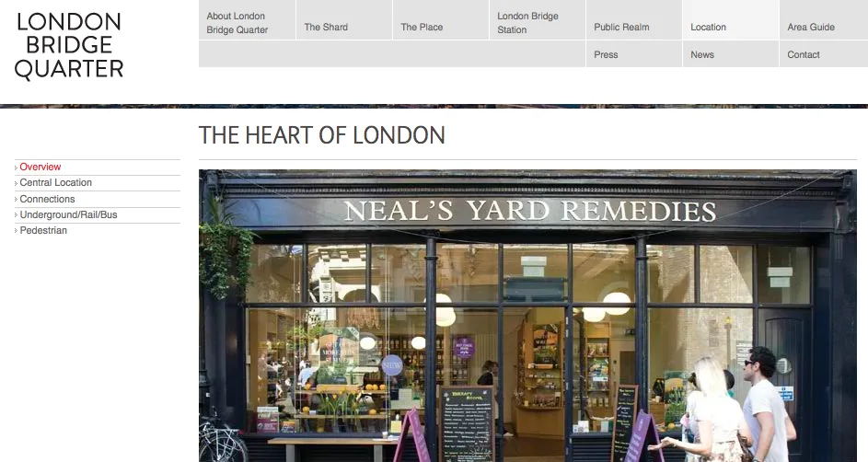This screenshot has height=462, width=868.
Task: Open Central Location sidebar link
Action: pos(56,182)
